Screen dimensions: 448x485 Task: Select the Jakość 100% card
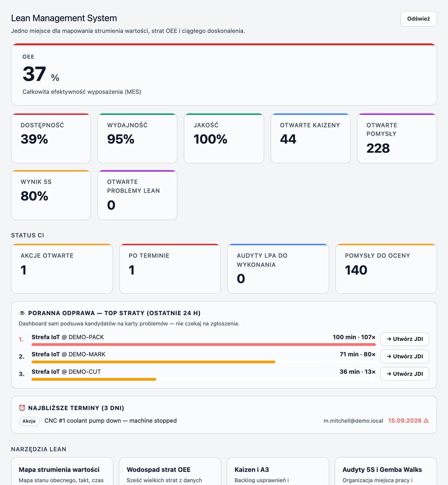pos(224,138)
